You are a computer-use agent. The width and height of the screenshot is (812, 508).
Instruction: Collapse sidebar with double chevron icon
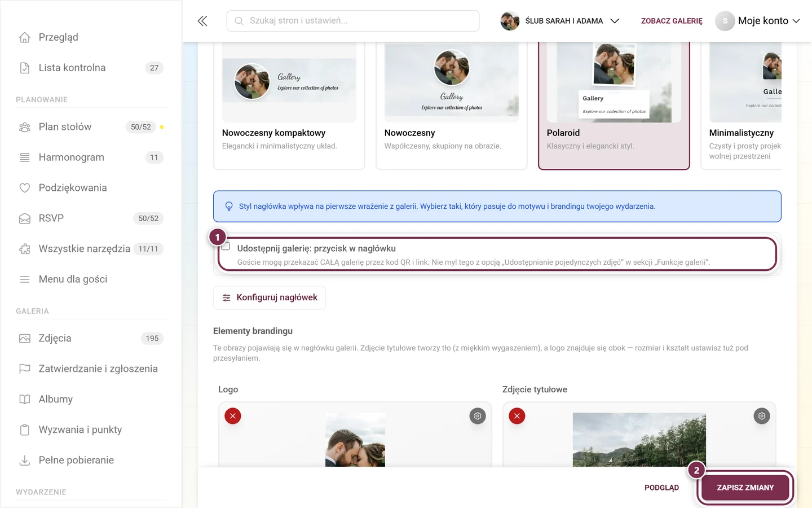coord(202,21)
